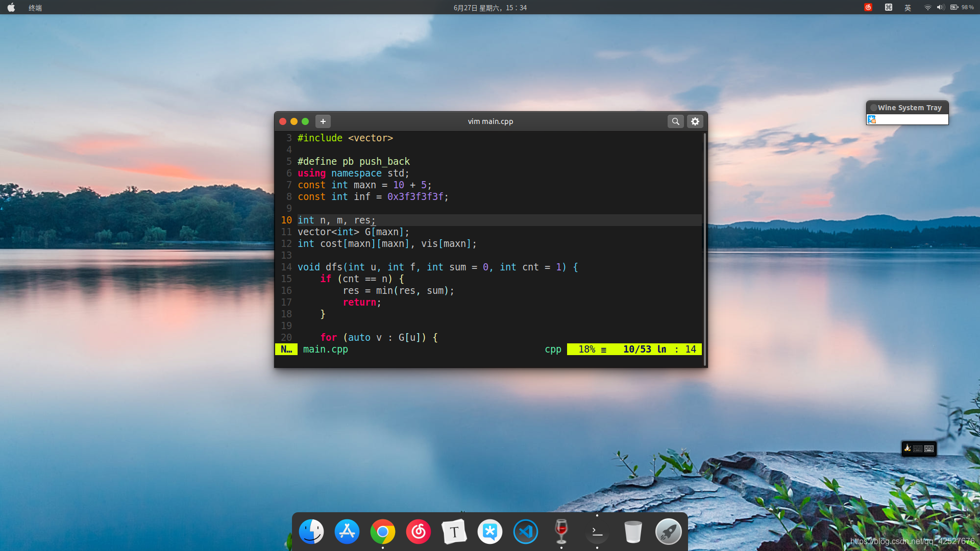Screen dimensions: 980x551
Task: Open the Apple logo menu
Action: click(11, 8)
